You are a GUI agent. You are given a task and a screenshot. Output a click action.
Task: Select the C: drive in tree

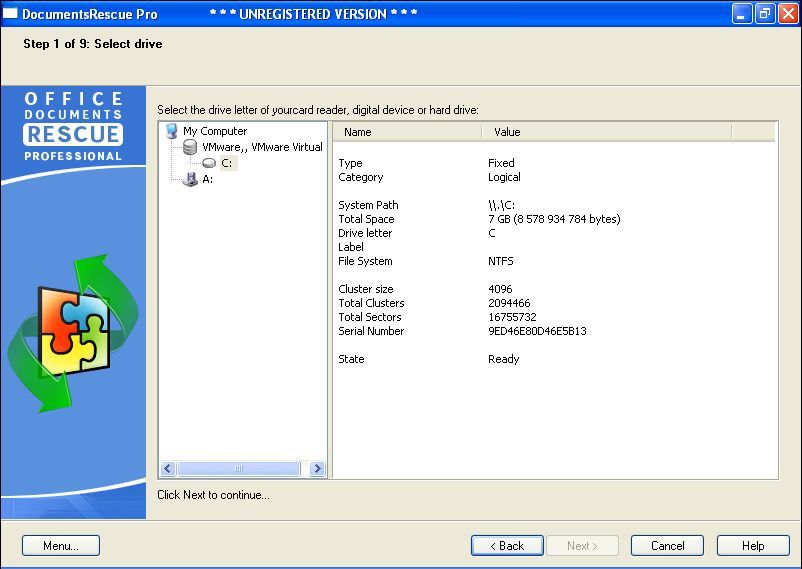(227, 163)
